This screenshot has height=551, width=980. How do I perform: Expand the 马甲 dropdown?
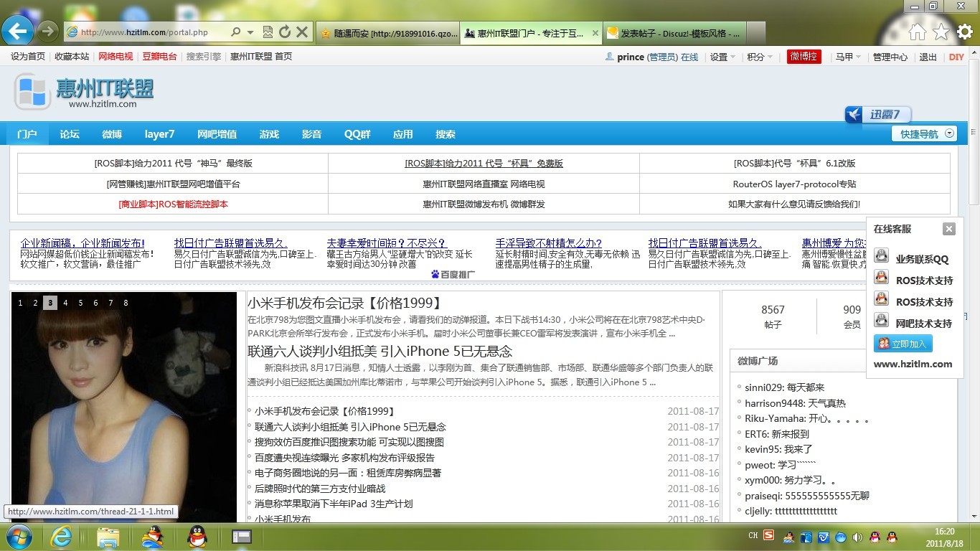(848, 57)
